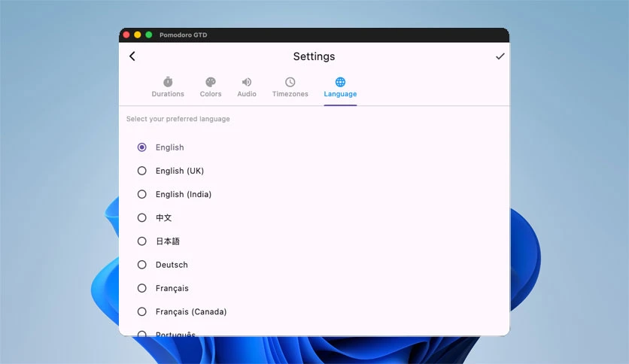
Task: Select the Language tab label
Action: (340, 94)
